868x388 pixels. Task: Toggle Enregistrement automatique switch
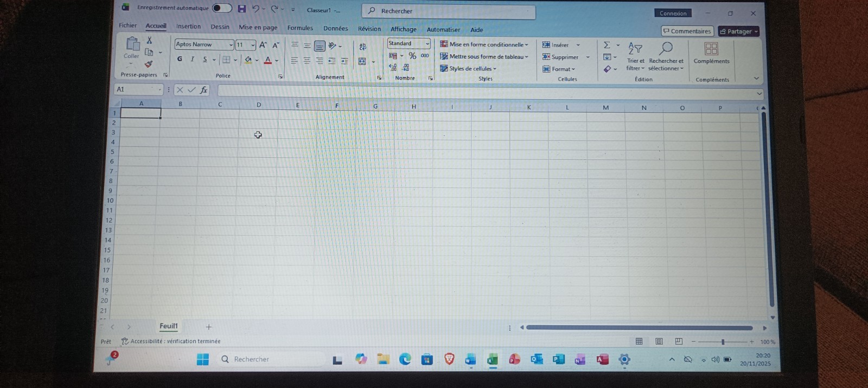click(221, 8)
